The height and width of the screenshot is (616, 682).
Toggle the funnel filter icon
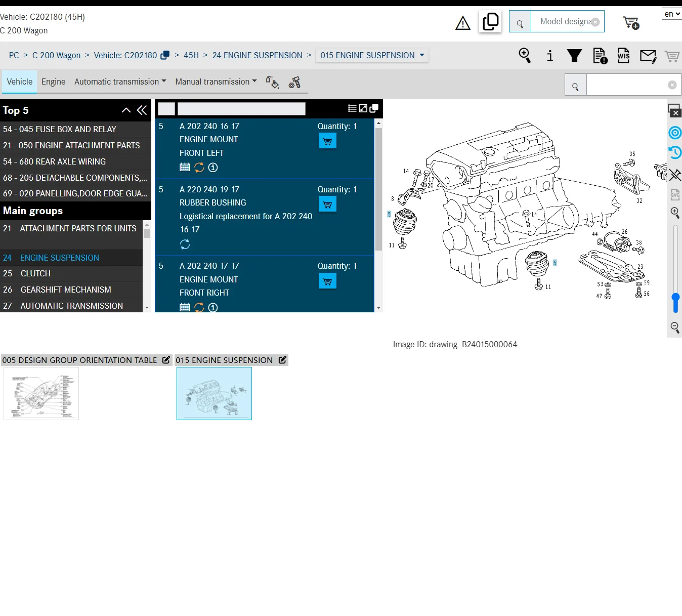point(574,56)
